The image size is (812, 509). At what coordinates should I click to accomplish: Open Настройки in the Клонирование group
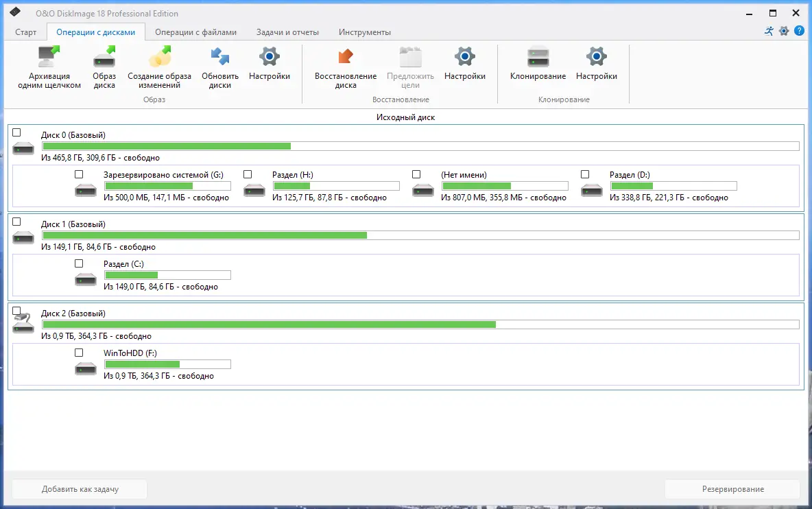(x=597, y=64)
